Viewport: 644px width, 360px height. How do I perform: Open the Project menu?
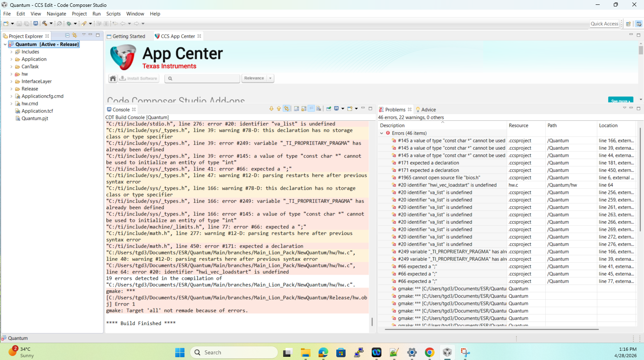79,14
